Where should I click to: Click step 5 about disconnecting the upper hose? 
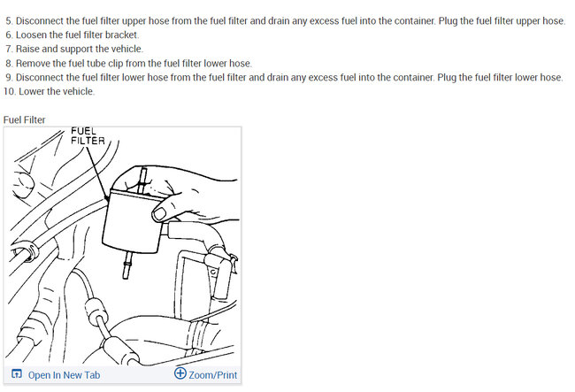tap(285, 21)
